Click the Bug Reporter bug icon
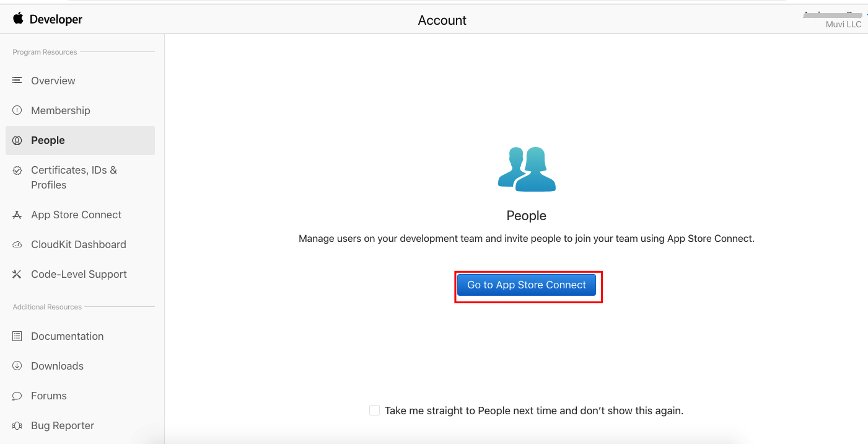 (17, 425)
